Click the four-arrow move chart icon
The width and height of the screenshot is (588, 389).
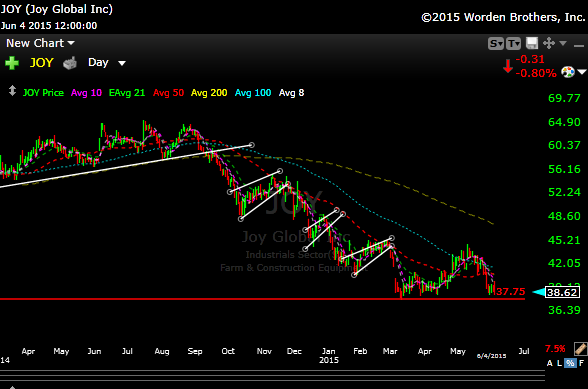click(549, 43)
